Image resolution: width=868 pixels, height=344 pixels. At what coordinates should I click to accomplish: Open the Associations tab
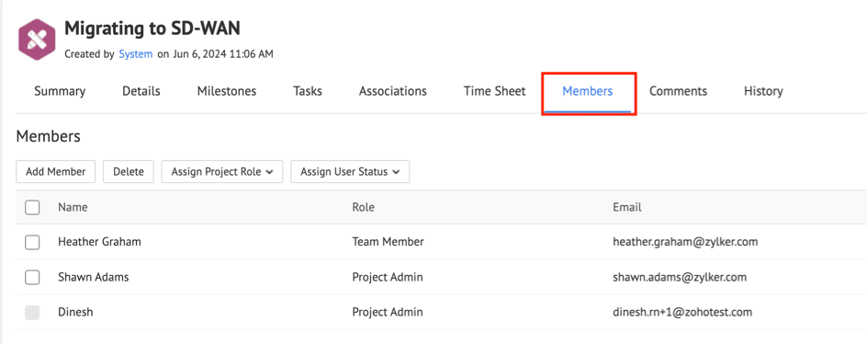pyautogui.click(x=393, y=91)
